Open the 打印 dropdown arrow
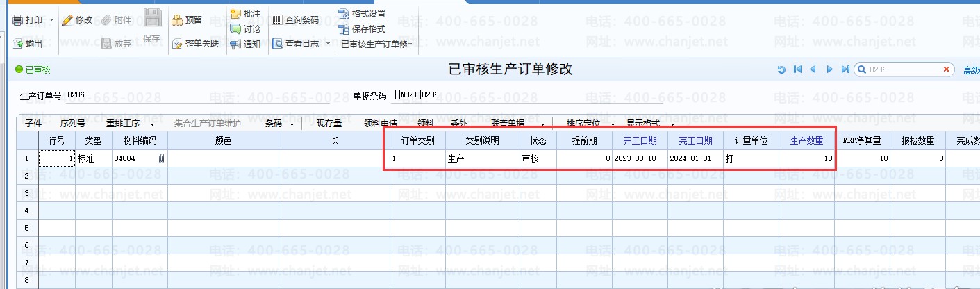Viewport: 980px width, 289px height. pos(51,20)
